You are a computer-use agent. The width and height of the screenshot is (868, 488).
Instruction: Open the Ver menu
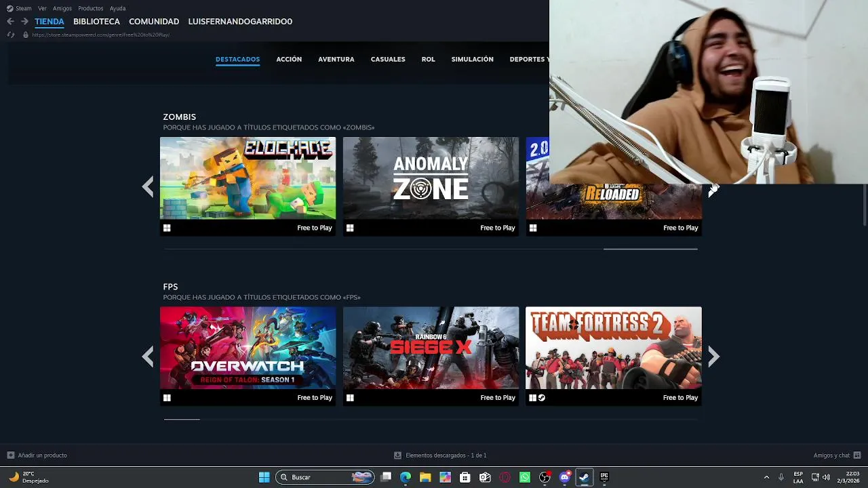pyautogui.click(x=43, y=8)
